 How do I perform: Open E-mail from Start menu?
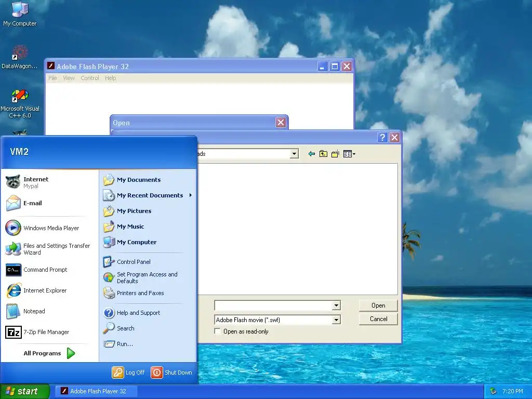click(49, 203)
